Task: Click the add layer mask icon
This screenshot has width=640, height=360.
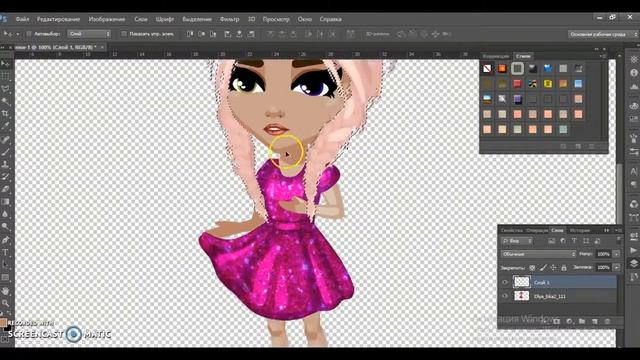Action: pos(557,322)
